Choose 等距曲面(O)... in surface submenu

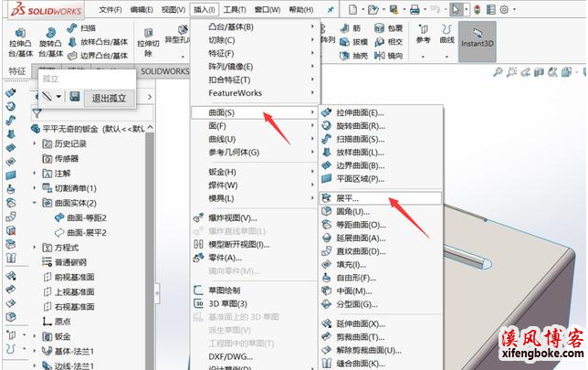[381, 225]
